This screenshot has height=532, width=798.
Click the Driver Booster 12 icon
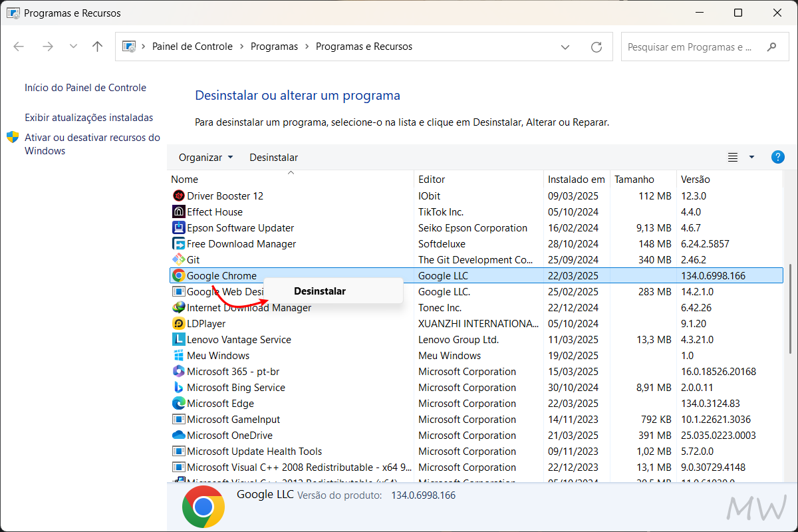(178, 196)
